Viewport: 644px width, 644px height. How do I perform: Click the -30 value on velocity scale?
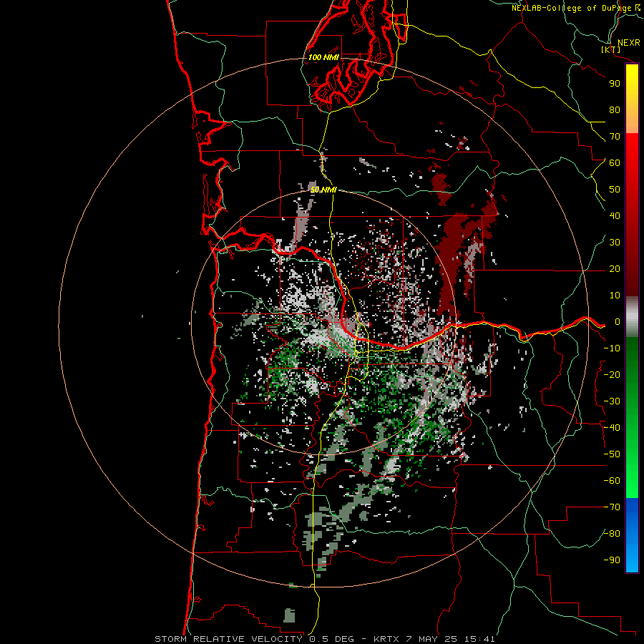click(x=612, y=401)
